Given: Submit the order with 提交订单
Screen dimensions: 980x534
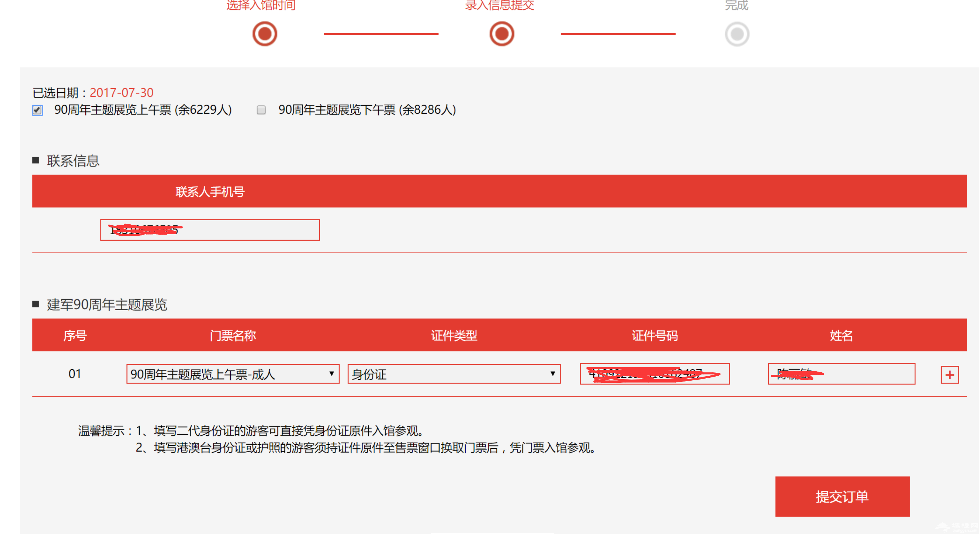Looking at the screenshot, I should pyautogui.click(x=842, y=496).
